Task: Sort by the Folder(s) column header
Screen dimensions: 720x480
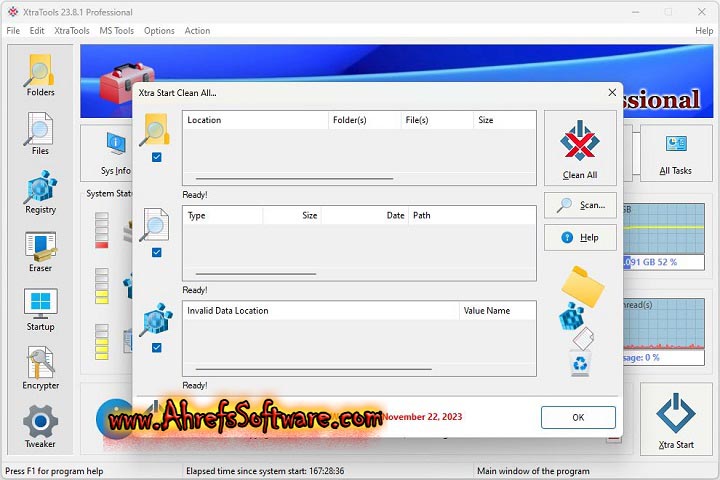Action: [x=365, y=120]
